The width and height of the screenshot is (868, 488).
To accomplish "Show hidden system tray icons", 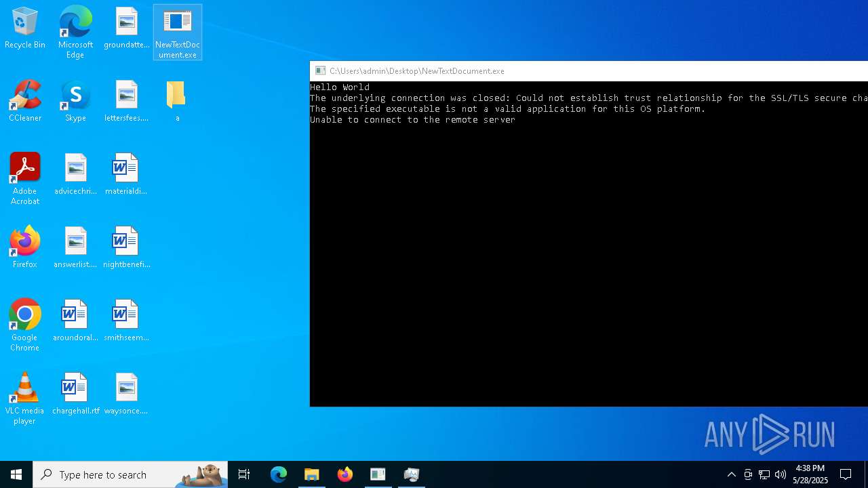I will [731, 474].
